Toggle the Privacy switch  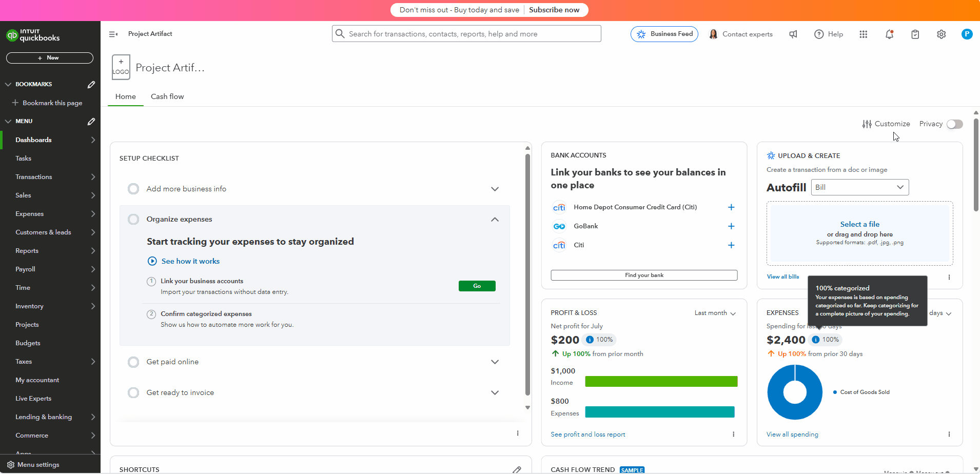(954, 124)
